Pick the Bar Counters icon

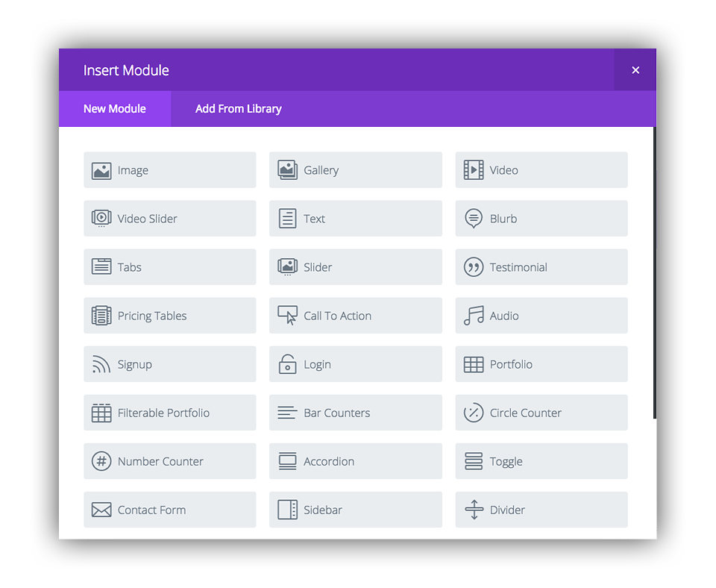tap(288, 413)
